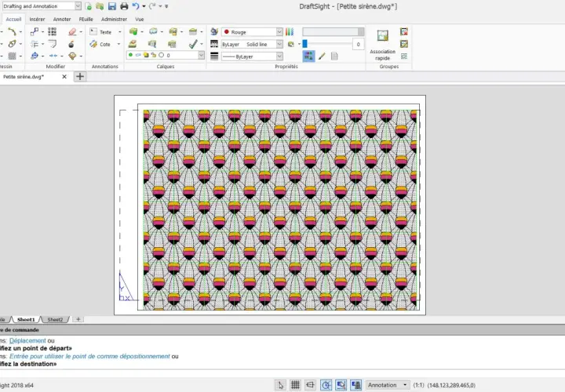Toggle Polar guides in status bar
The width and height of the screenshot is (565, 392).
(x=326, y=385)
